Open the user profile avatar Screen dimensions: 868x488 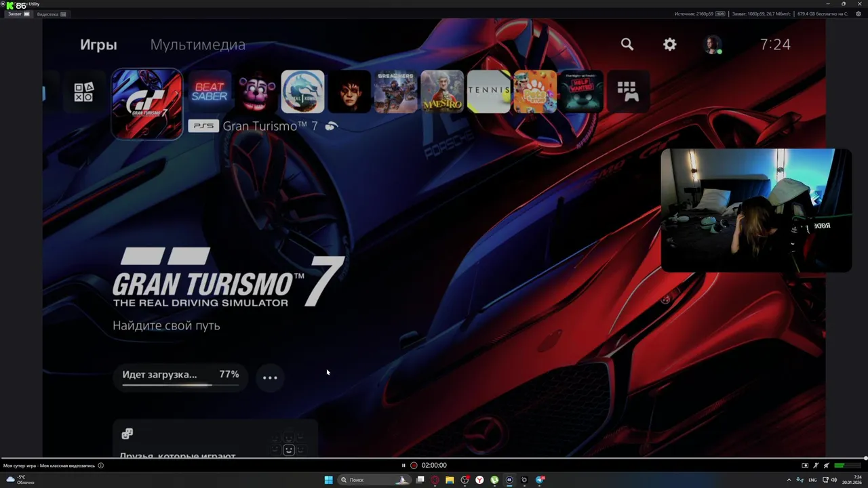(712, 45)
